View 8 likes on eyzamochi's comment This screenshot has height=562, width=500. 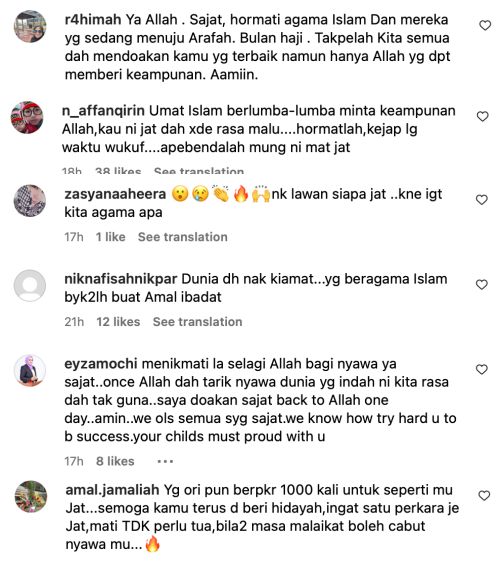(x=115, y=461)
